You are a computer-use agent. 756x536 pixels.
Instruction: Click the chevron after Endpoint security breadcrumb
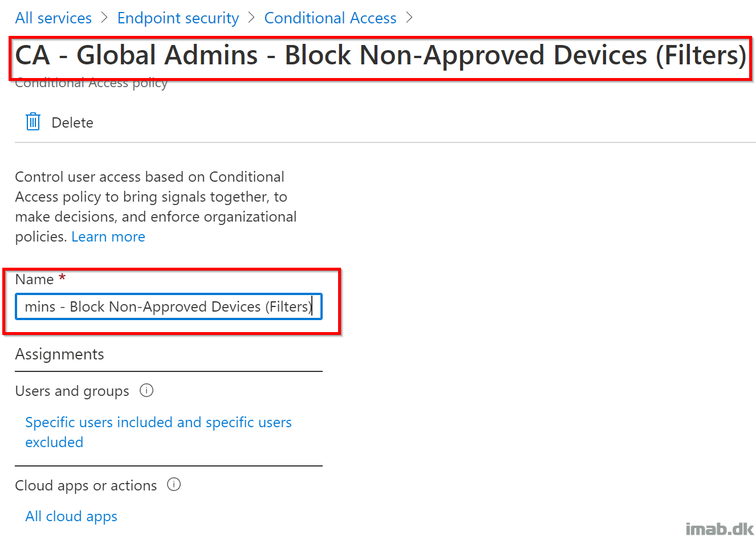coord(251,18)
